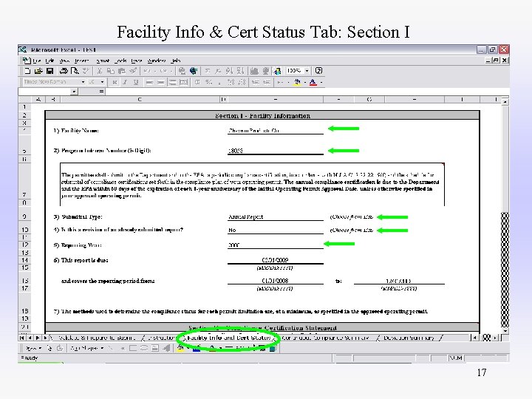532x399 pixels.
Task: Click the Merge and Center icon
Action: [x=183, y=82]
